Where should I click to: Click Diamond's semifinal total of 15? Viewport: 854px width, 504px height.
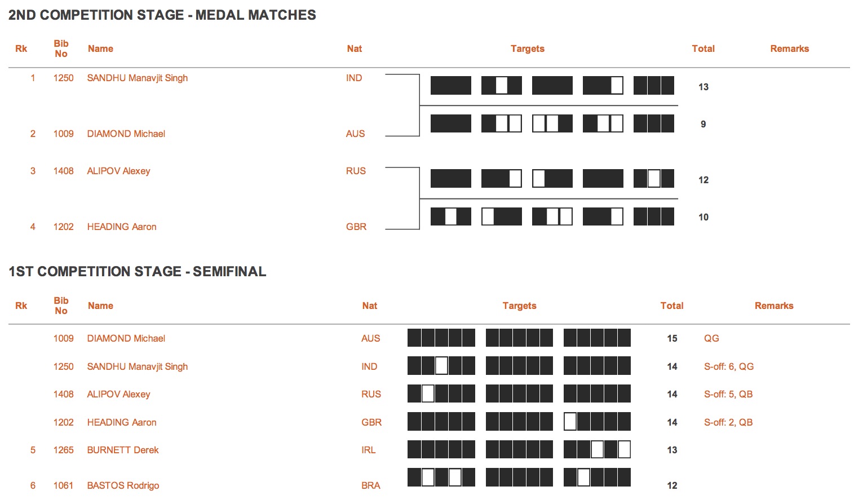click(672, 338)
